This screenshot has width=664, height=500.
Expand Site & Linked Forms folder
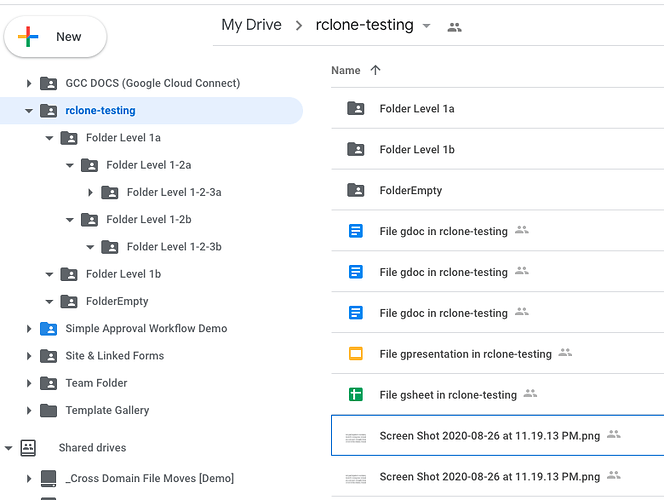[x=28, y=356]
